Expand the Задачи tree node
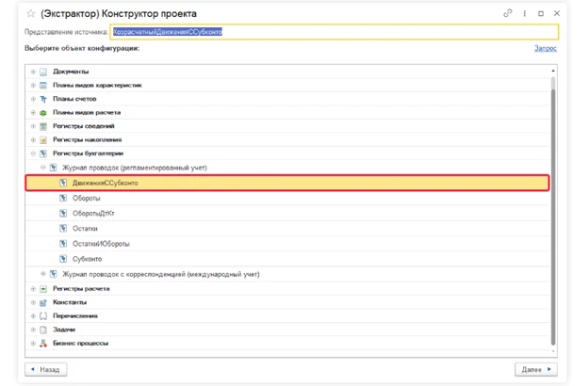The image size is (588, 386). [33, 330]
